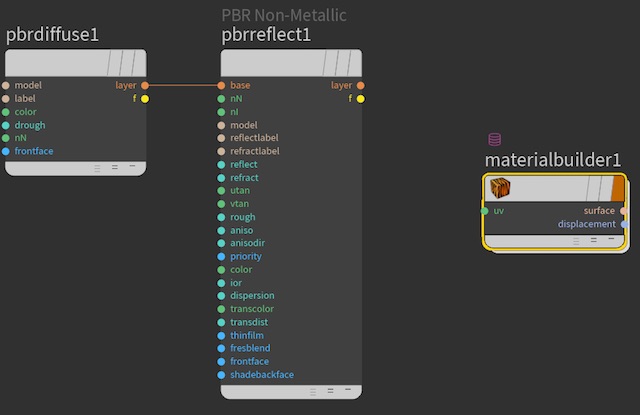Click the yellow f output on pbrdiffuse1
This screenshot has width=640, height=415.
(145, 99)
